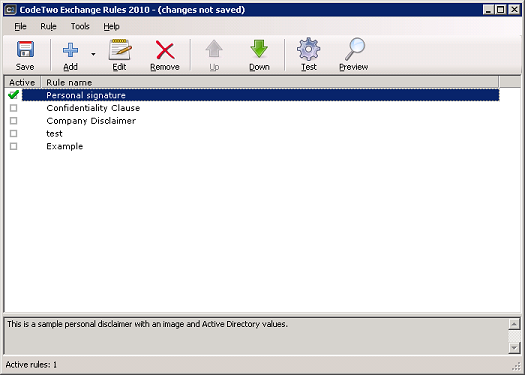This screenshot has width=525, height=375.
Task: Click the CodeTwo app icon in title bar
Action: 10,10
